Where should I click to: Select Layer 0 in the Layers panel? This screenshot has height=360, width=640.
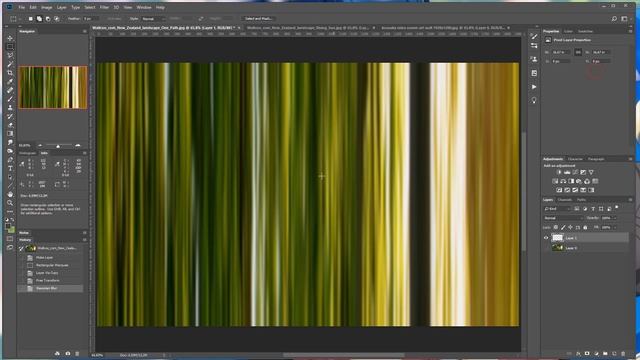coord(586,248)
